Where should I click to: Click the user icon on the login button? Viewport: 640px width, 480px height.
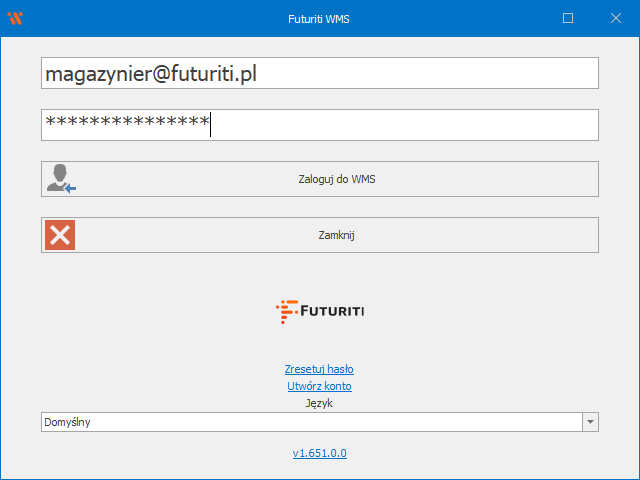pyautogui.click(x=60, y=179)
